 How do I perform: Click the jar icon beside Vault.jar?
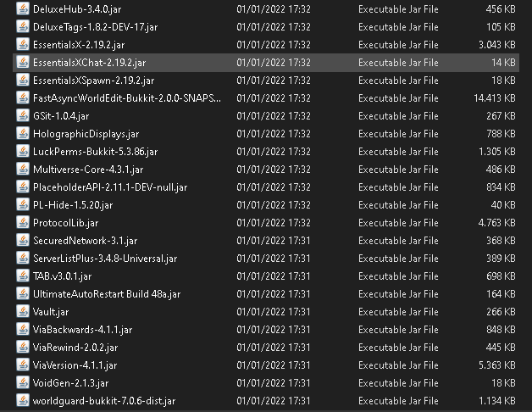[x=23, y=312]
